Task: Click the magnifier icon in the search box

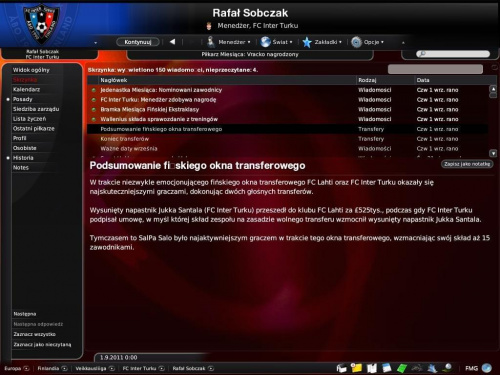Action: coord(422,53)
